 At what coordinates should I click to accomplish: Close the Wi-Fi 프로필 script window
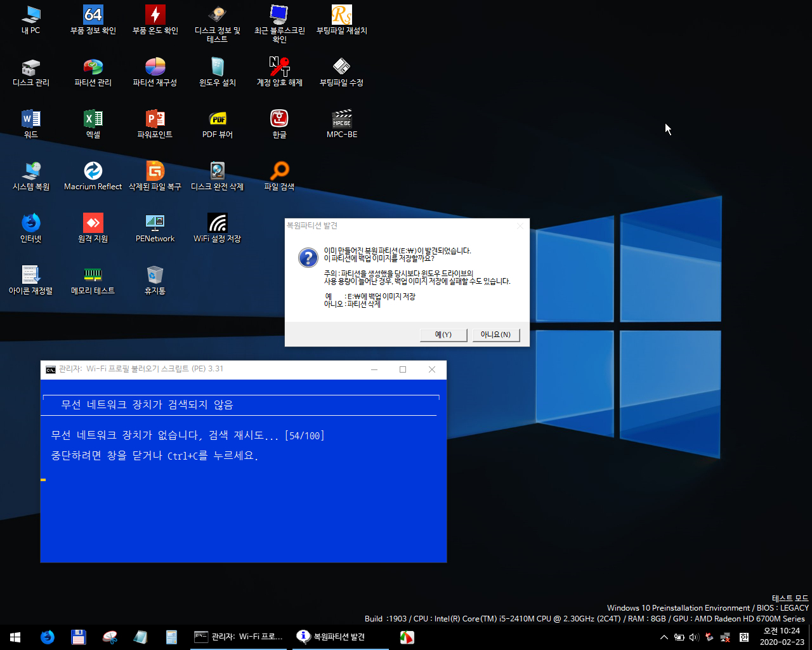click(x=432, y=369)
